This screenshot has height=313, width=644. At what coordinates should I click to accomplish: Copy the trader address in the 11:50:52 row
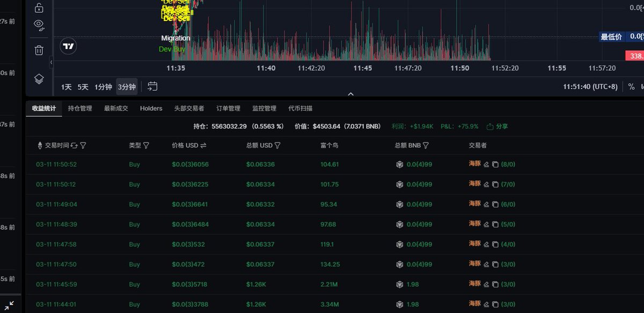pyautogui.click(x=495, y=165)
